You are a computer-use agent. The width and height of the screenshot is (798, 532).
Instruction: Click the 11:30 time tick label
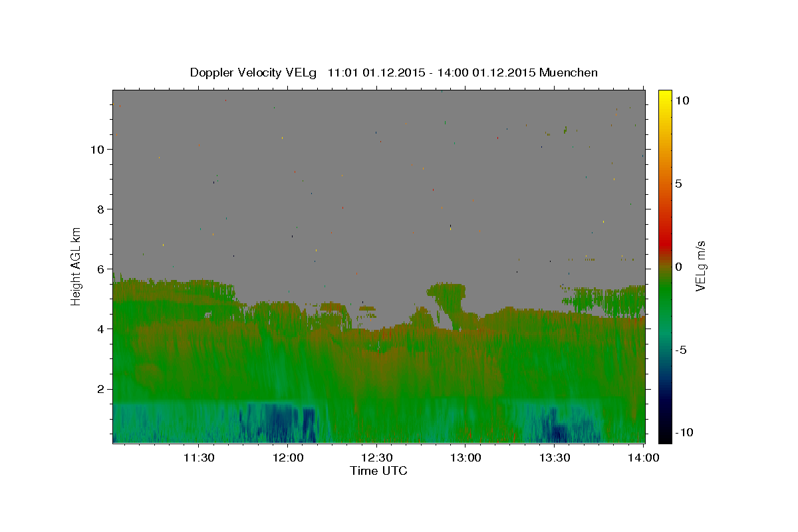pos(199,458)
